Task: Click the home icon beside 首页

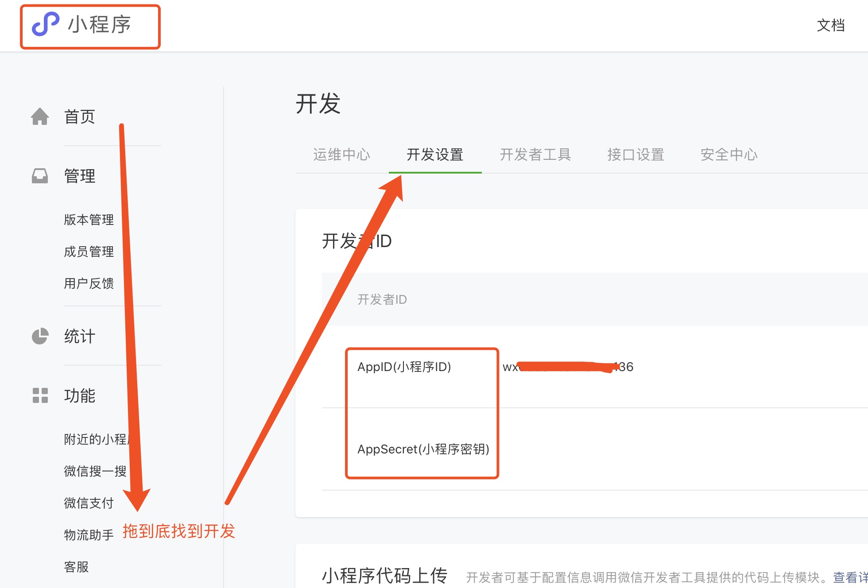Action: (40, 116)
